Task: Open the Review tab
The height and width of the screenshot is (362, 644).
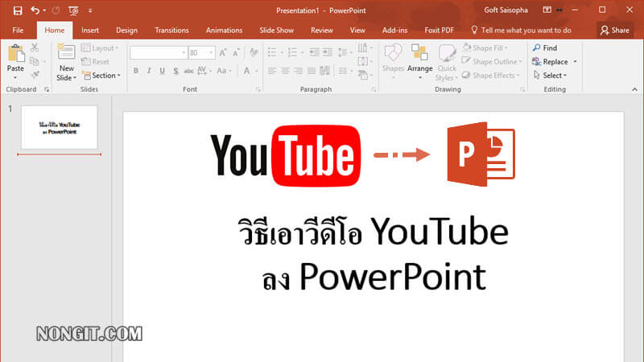Action: tap(321, 31)
